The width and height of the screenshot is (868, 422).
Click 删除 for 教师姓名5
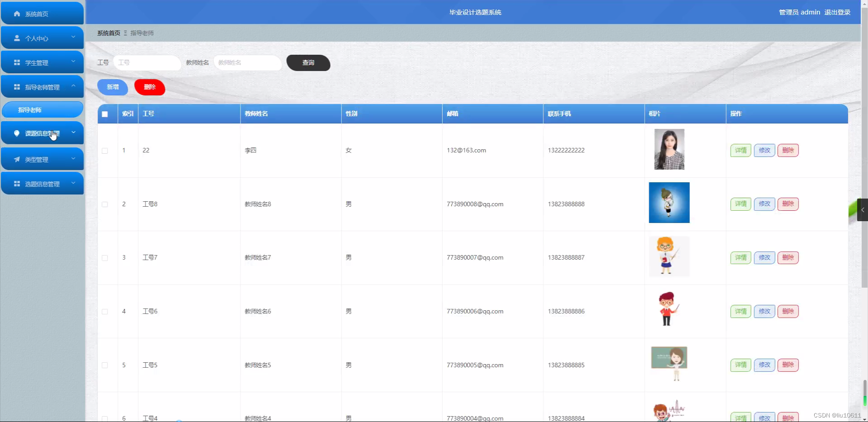pyautogui.click(x=788, y=365)
